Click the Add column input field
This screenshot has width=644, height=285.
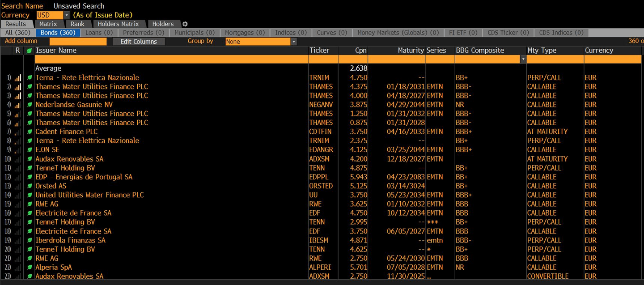click(x=78, y=42)
